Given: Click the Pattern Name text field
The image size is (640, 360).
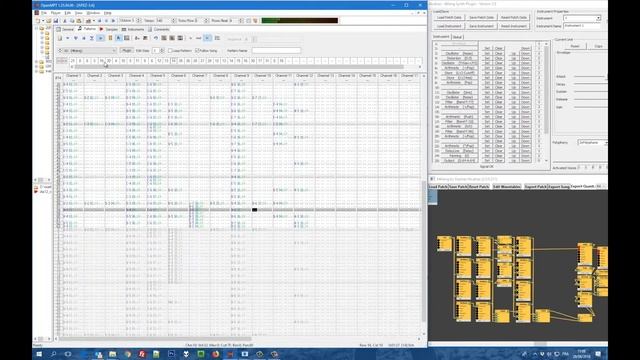Looking at the screenshot, I should point(276,51).
